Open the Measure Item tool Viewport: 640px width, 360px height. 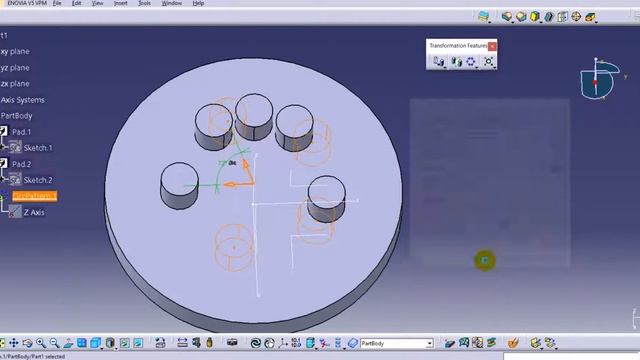pos(196,343)
